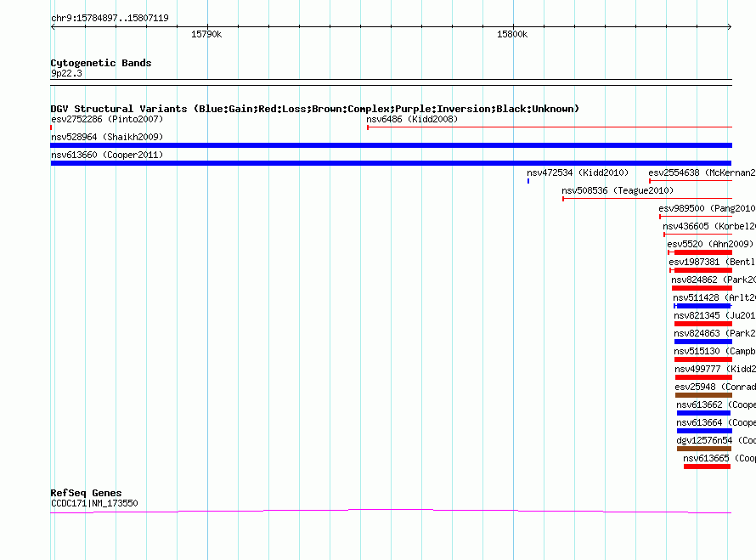Click the 15800k ruler mark
This screenshot has height=560, width=756.
click(512, 34)
